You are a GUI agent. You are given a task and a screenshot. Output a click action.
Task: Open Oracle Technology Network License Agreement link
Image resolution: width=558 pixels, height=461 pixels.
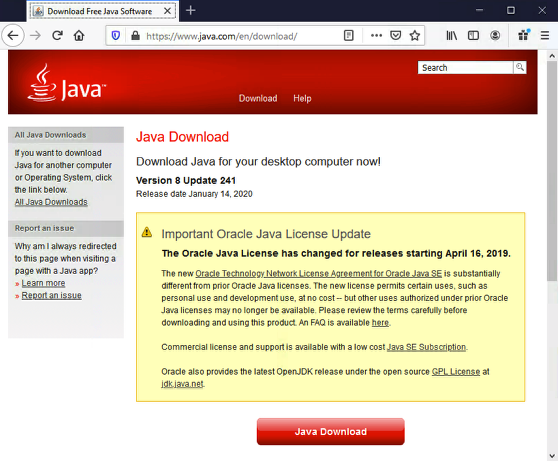(x=319, y=274)
